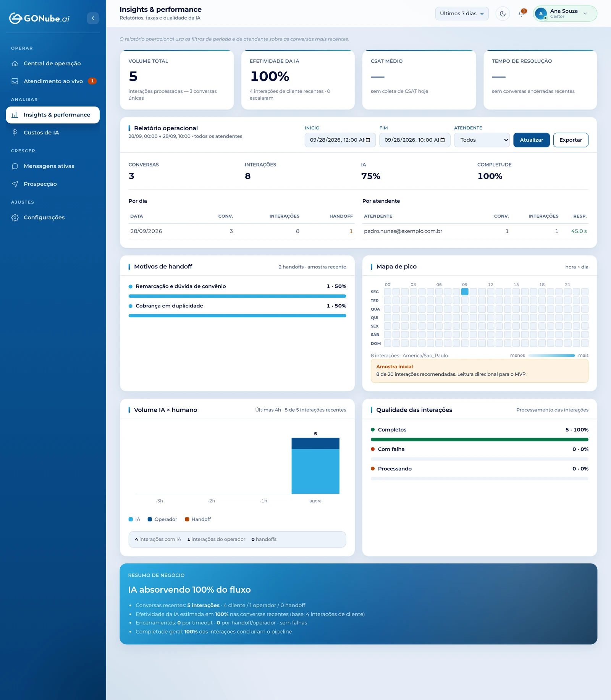The height and width of the screenshot is (700, 611).
Task: Click the Atendimento ao vivo inbox icon
Action: click(15, 81)
